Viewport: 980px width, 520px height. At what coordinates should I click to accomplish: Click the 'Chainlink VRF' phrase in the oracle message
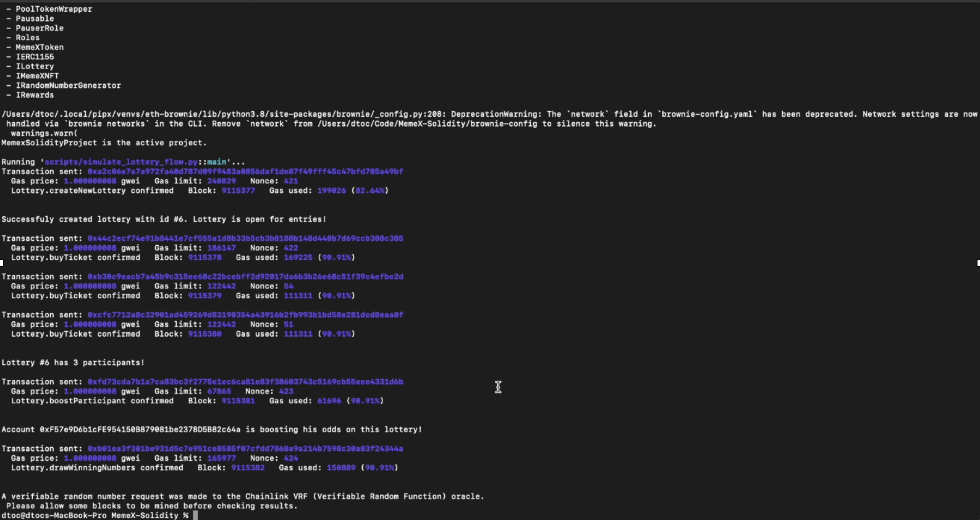click(x=276, y=497)
